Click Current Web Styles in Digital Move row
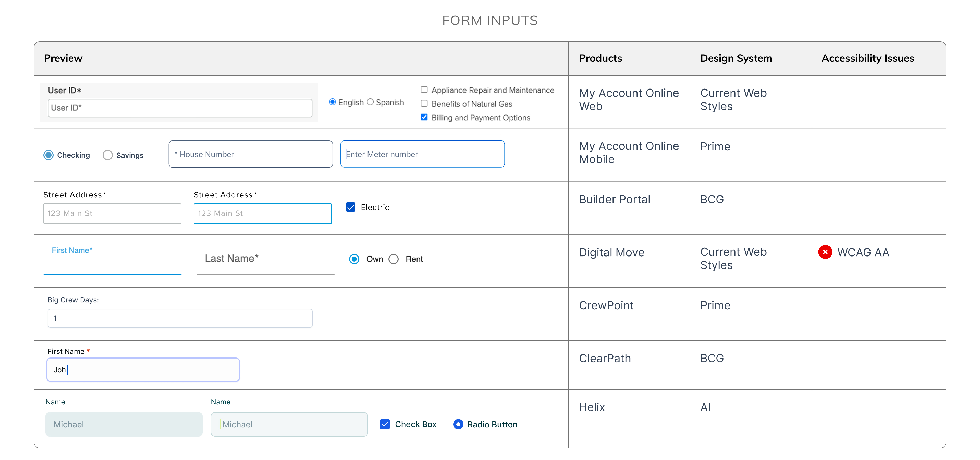 (x=733, y=259)
